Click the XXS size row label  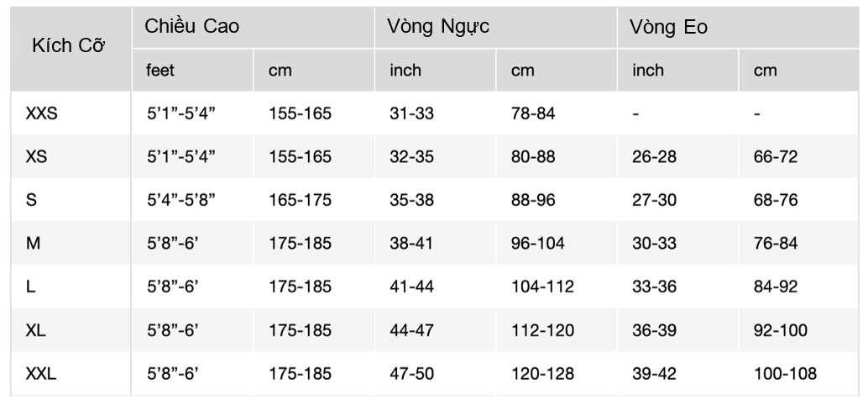[x=42, y=113]
